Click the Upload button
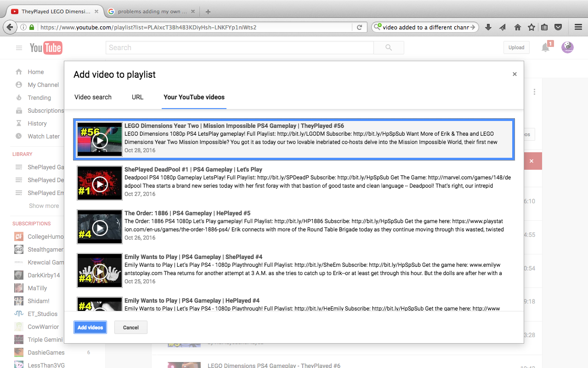This screenshot has width=588, height=368. [516, 47]
